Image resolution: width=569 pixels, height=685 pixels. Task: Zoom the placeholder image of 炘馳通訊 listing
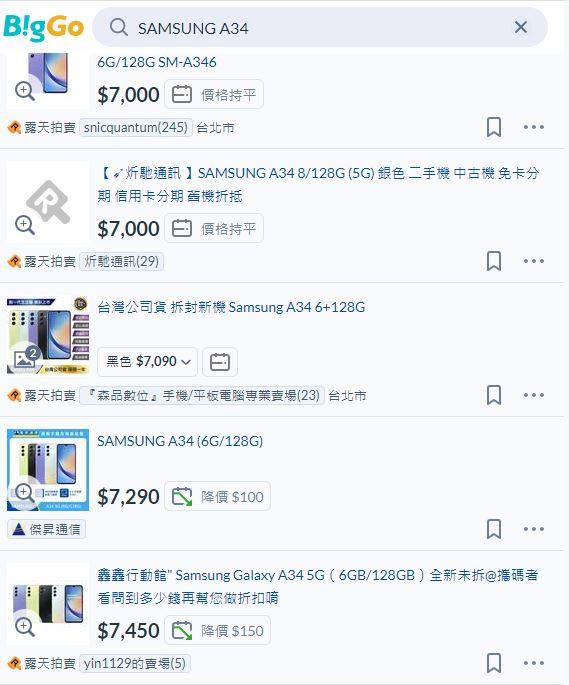25,225
